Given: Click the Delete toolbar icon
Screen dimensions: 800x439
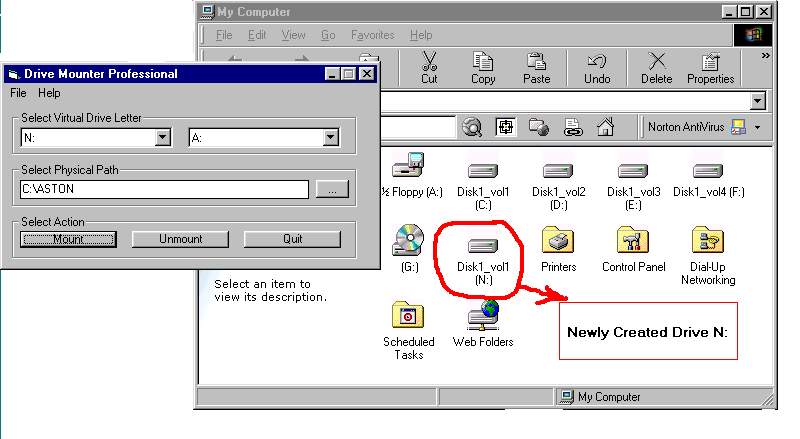Looking at the screenshot, I should click(x=656, y=68).
